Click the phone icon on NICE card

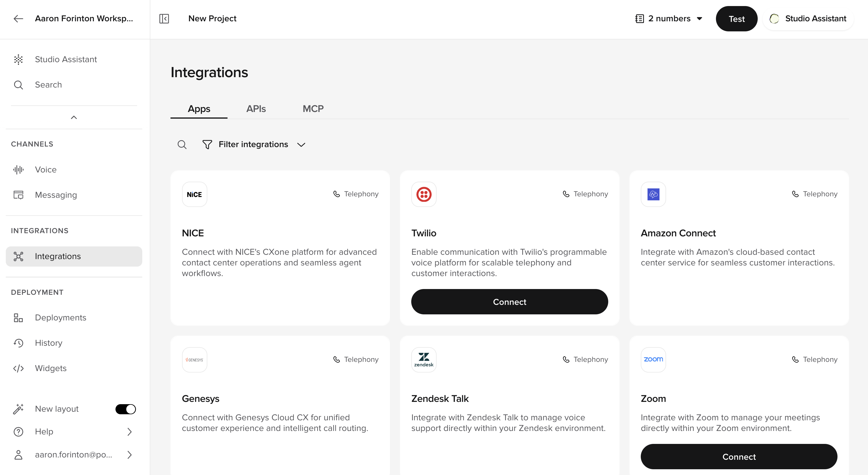pos(336,194)
